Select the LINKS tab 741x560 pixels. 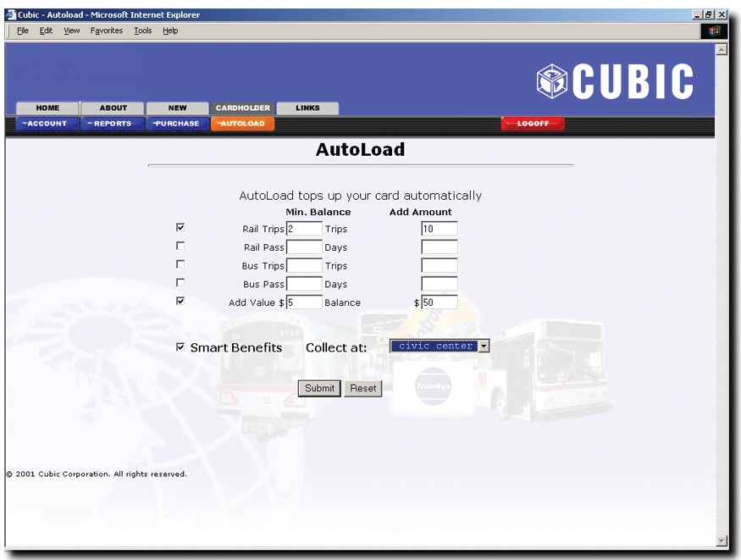point(307,108)
